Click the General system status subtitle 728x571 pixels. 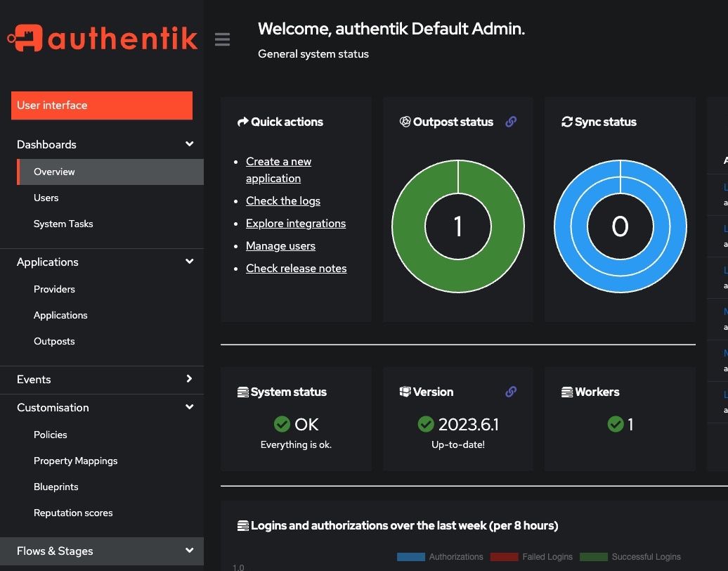click(313, 54)
